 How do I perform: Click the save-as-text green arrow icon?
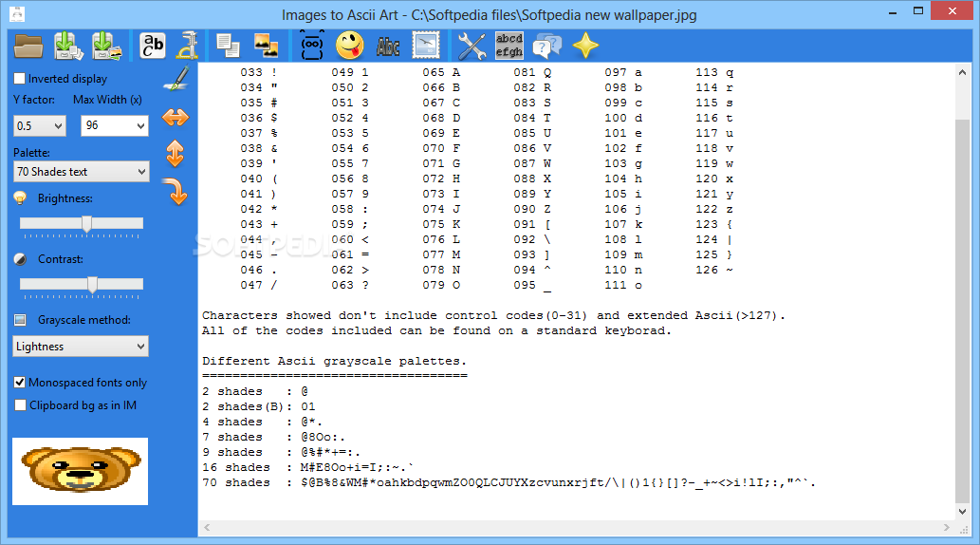(68, 46)
